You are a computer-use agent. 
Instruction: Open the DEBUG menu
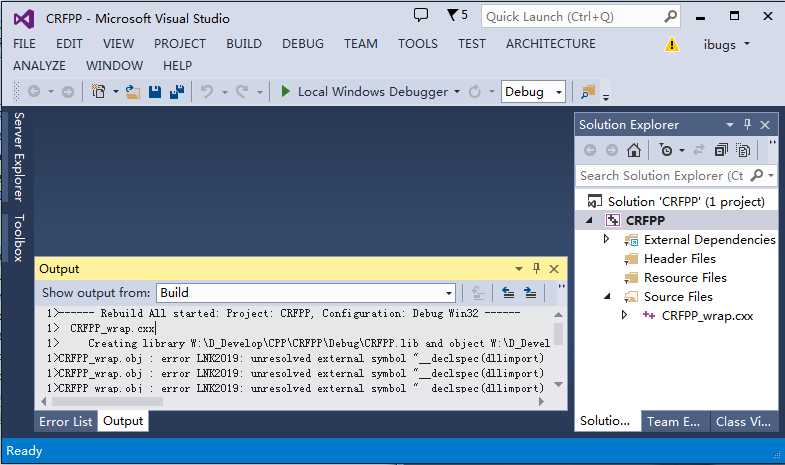(x=302, y=44)
